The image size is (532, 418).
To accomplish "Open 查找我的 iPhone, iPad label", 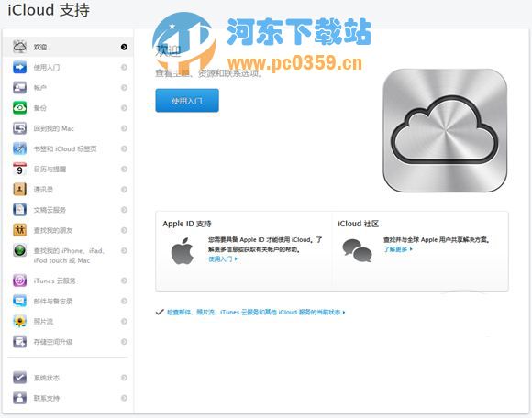I will (x=69, y=255).
